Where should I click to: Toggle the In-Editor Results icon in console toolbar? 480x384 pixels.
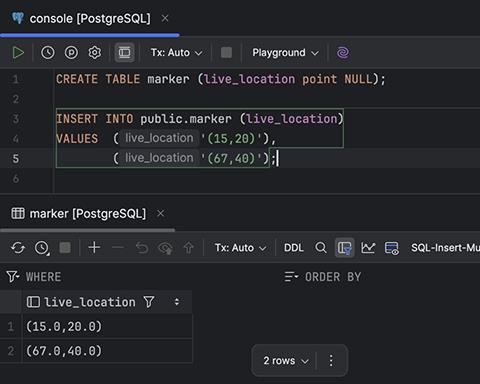(125, 53)
